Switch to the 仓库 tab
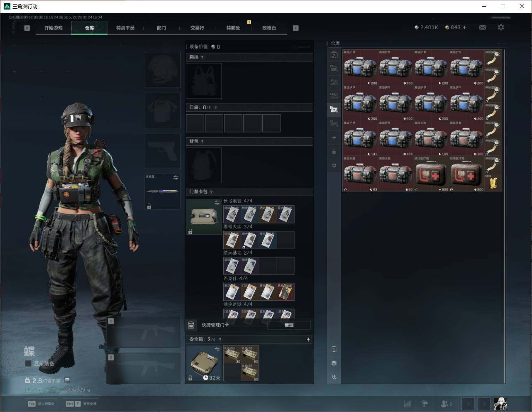Image resolution: width=532 pixels, height=412 pixels. point(90,28)
